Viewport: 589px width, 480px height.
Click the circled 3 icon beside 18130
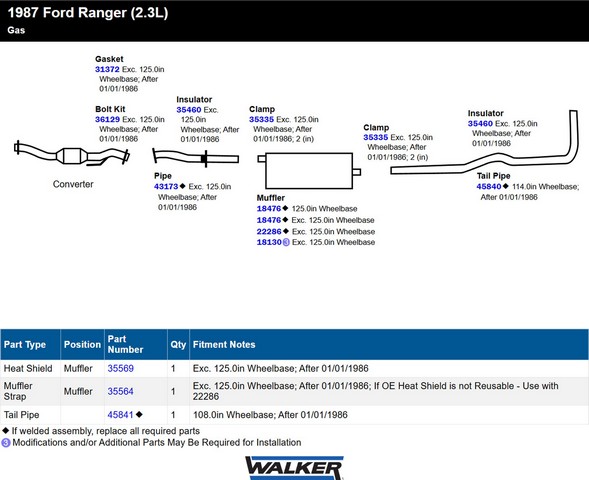point(286,242)
